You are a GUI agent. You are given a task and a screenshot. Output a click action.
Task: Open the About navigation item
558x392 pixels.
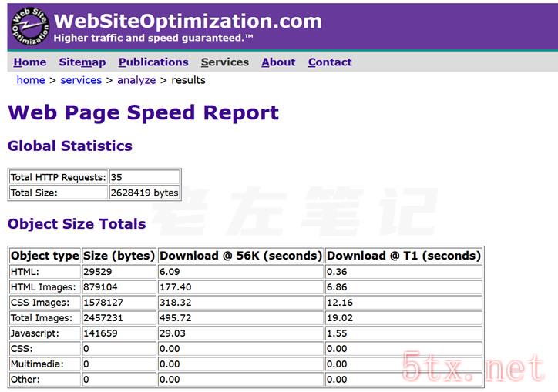278,62
